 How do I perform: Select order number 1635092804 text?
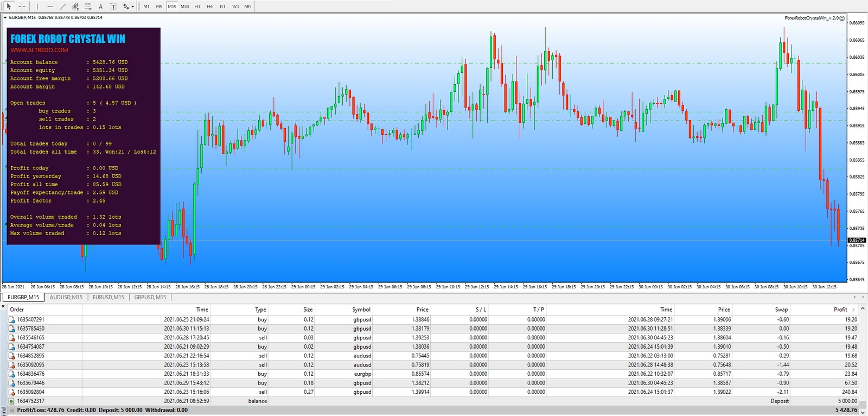point(31,392)
